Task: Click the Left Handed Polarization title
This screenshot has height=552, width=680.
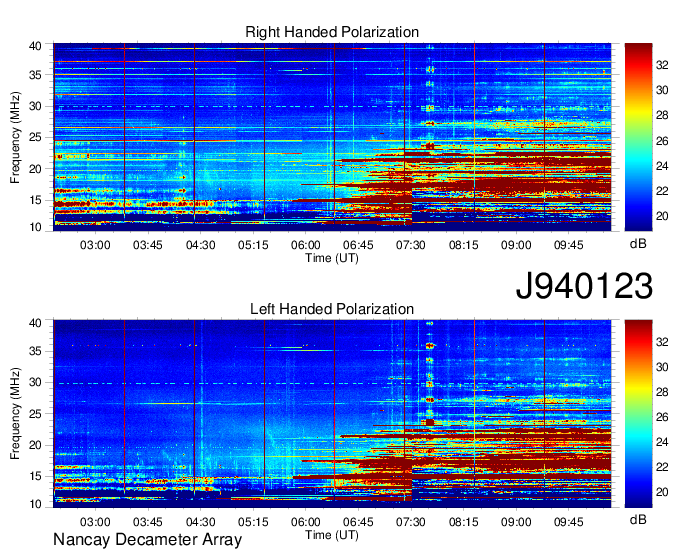Action: (x=332, y=309)
